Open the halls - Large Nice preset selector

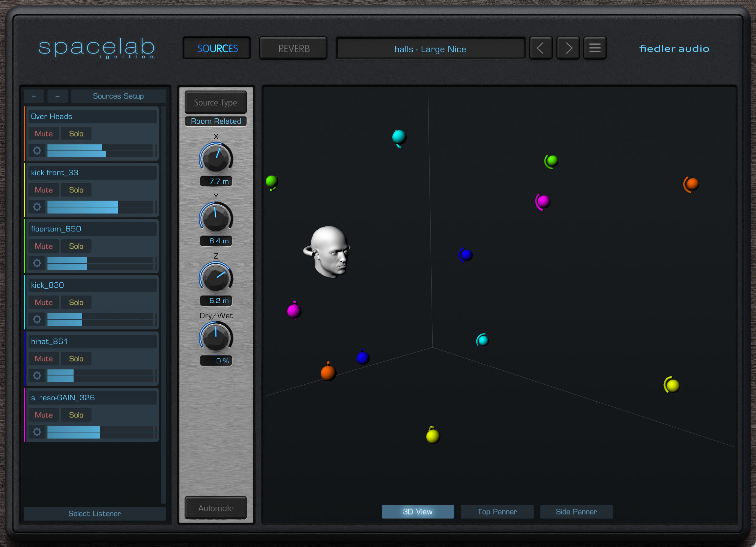coord(430,49)
